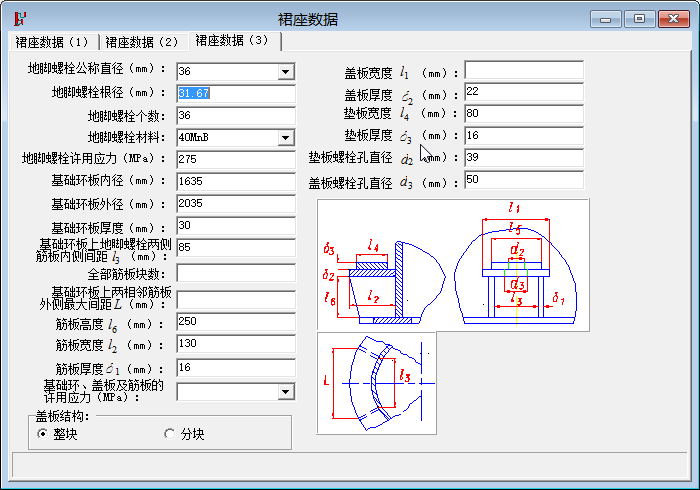This screenshot has width=700, height=490.
Task: Click 地脚螺栓许用应力 field showing 275
Action: (236, 160)
